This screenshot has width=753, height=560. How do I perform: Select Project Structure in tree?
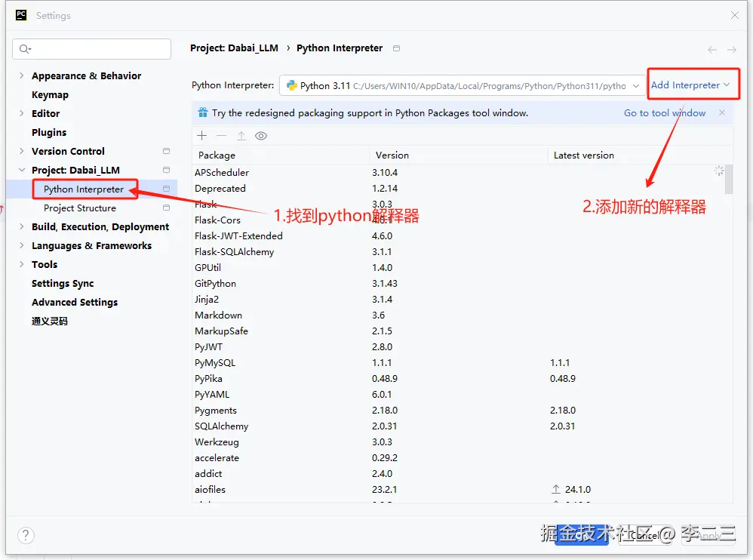coord(80,208)
